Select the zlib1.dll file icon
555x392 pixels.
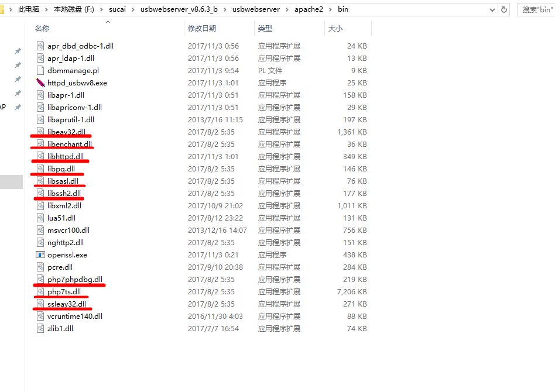(x=40, y=328)
